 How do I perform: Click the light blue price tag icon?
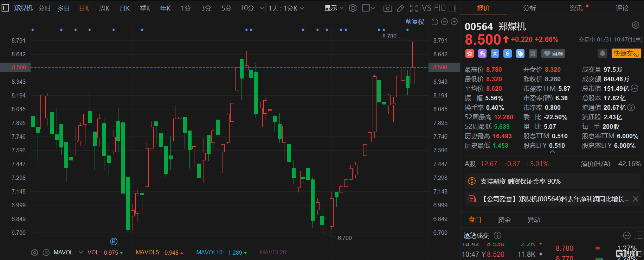520,53
